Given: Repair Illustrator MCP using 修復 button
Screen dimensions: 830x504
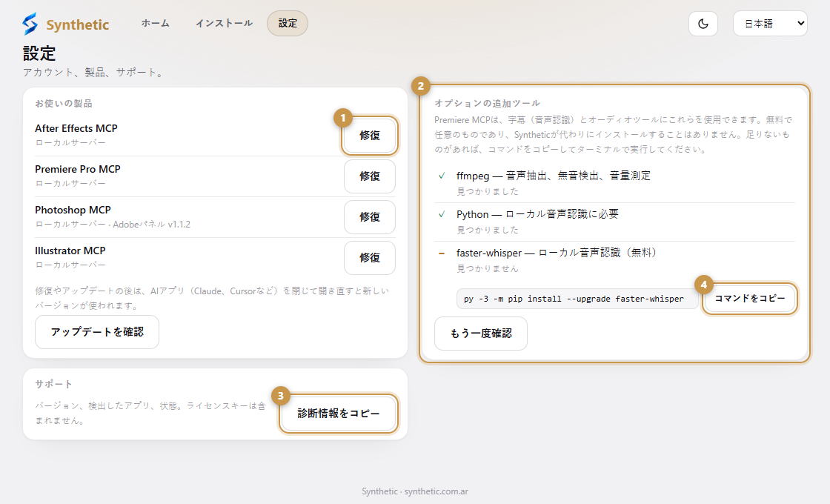Looking at the screenshot, I should pyautogui.click(x=370, y=258).
